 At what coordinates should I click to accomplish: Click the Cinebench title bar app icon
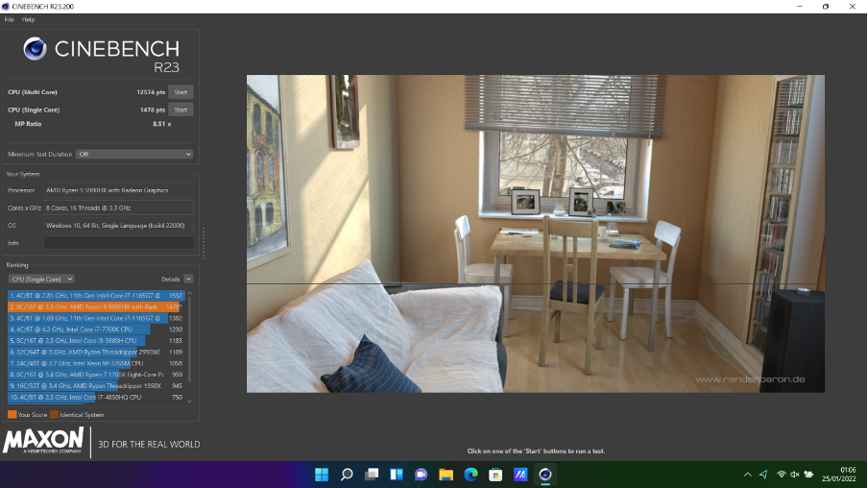6,7
